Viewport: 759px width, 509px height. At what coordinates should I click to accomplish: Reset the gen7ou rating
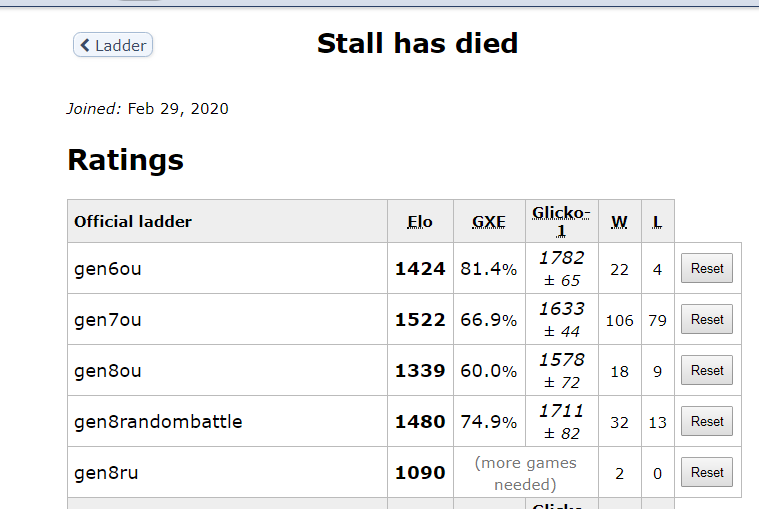pos(706,320)
